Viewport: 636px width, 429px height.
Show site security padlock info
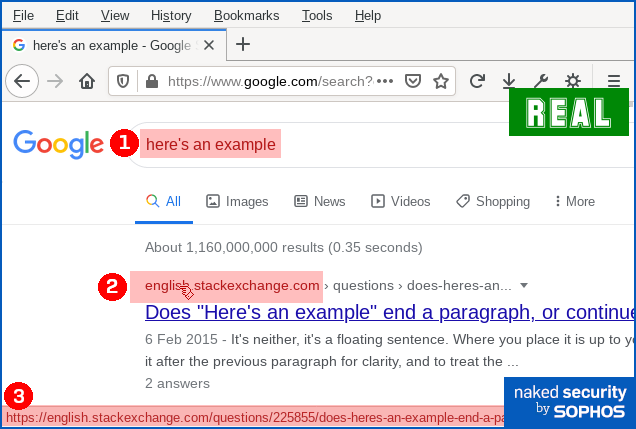tap(152, 81)
